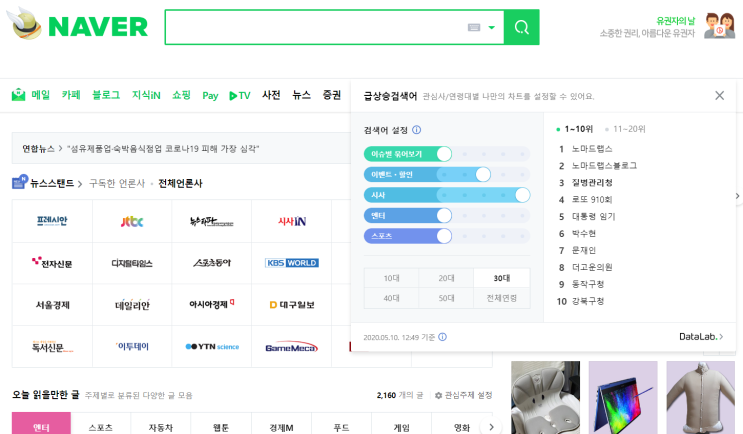Select the 자동차 topic tab
The image size is (743, 434).
click(161, 423)
